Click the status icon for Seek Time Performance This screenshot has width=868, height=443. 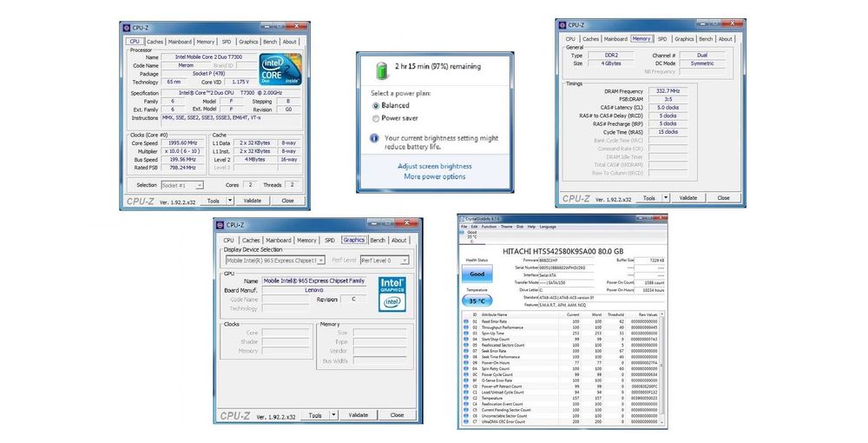pyautogui.click(x=466, y=357)
